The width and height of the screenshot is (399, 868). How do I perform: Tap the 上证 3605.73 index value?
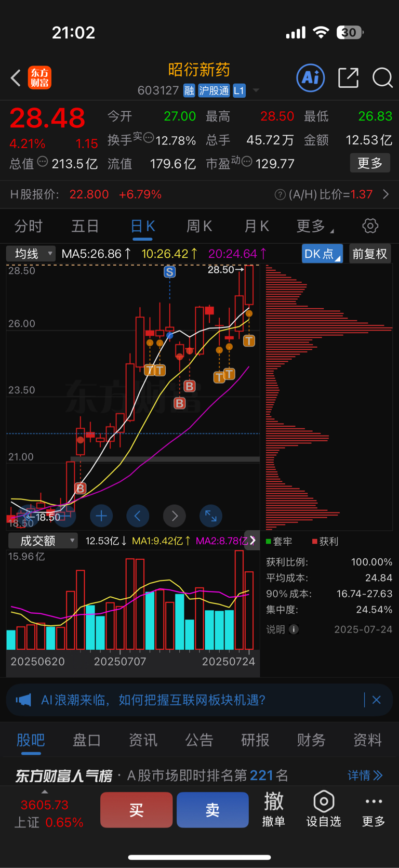point(45,805)
